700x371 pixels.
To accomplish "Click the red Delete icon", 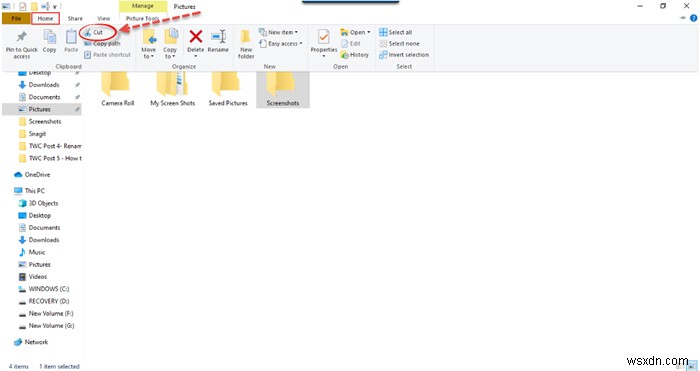I will (196, 36).
